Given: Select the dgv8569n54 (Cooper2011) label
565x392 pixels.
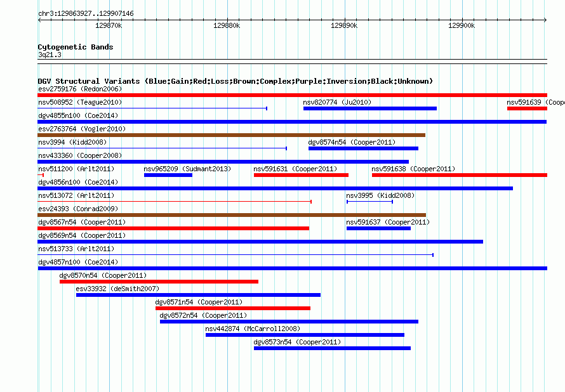Looking at the screenshot, I should coord(82,235).
